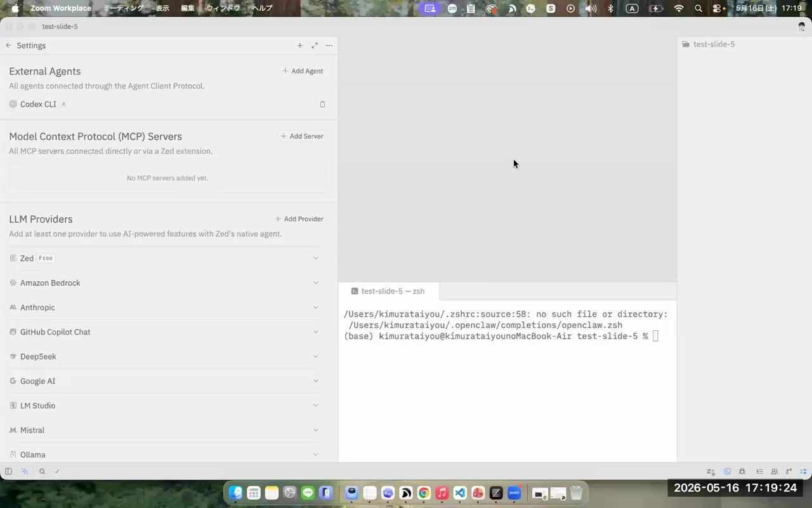Open the ヘルプ menu

point(262,8)
